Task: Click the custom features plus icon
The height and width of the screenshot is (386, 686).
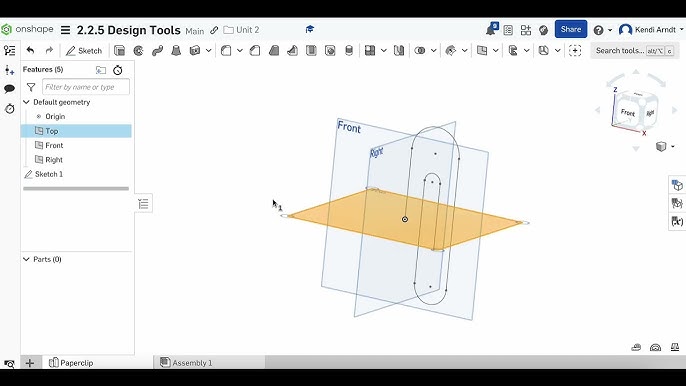Action: click(575, 51)
